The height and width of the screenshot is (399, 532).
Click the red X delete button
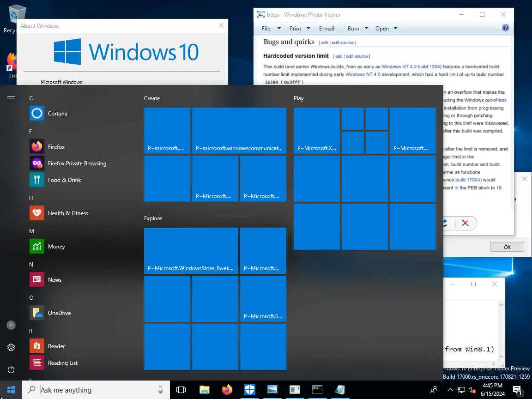(x=465, y=223)
